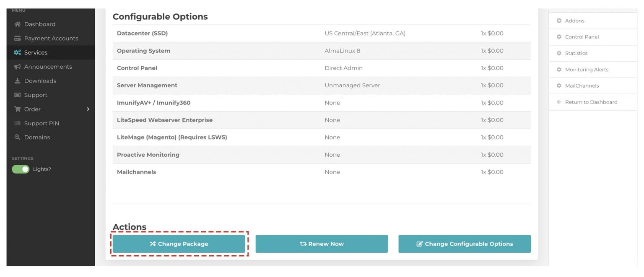Expand the Order submenu chevron
The height and width of the screenshot is (277, 644).
pyautogui.click(x=88, y=109)
